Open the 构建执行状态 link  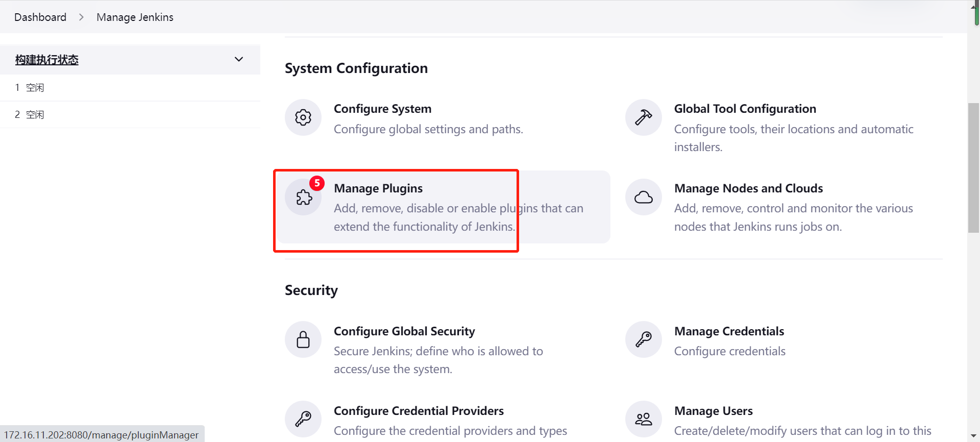(x=47, y=60)
